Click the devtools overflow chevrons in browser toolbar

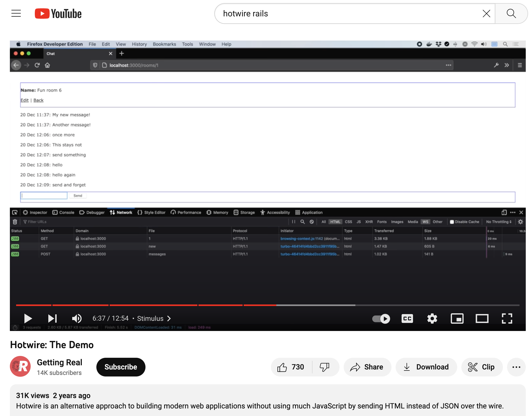click(x=507, y=65)
